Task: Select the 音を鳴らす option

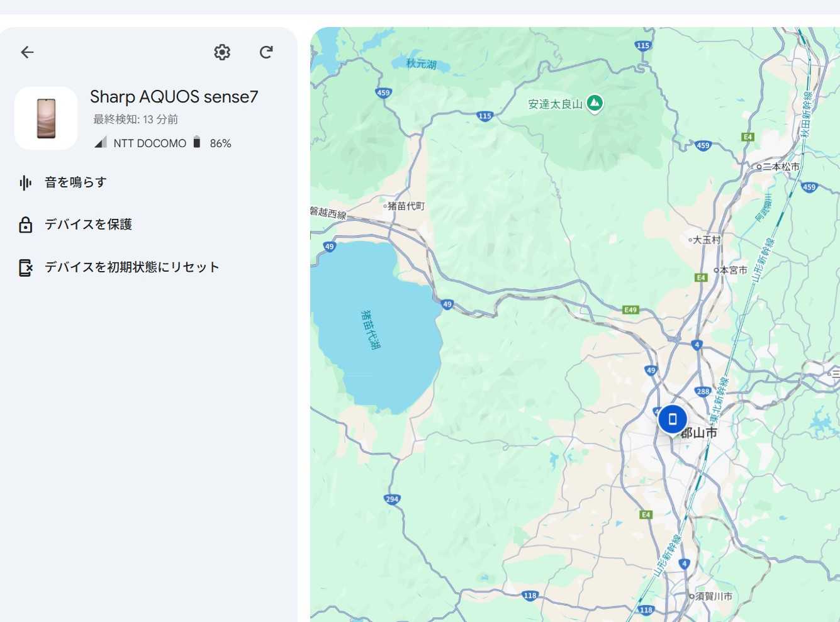Action: point(76,182)
